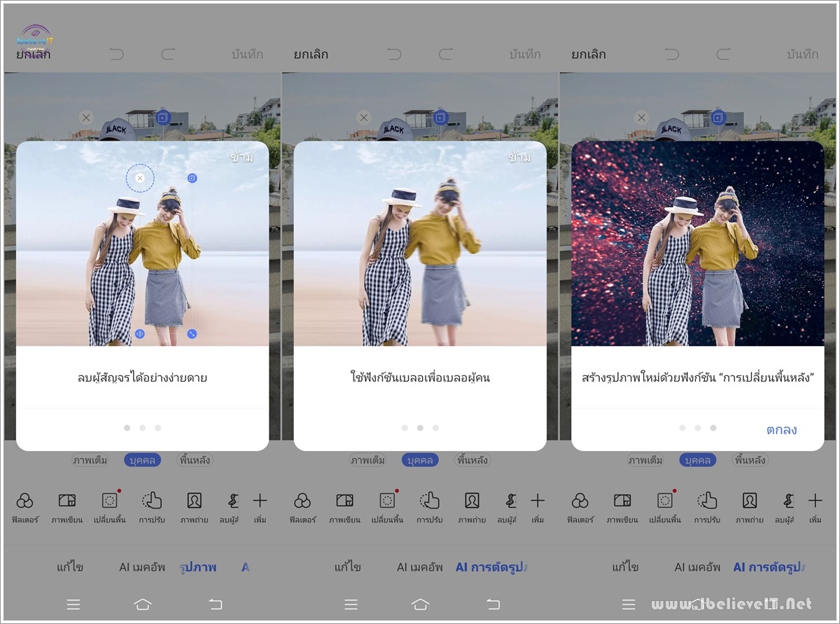Open the AI เมคอัพ tab in the left screen

[143, 567]
